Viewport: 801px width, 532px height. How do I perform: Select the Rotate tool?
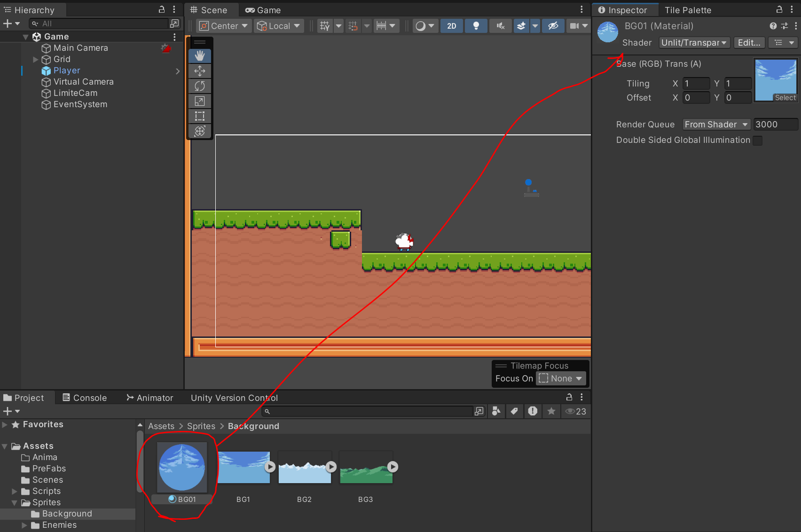pyautogui.click(x=200, y=86)
